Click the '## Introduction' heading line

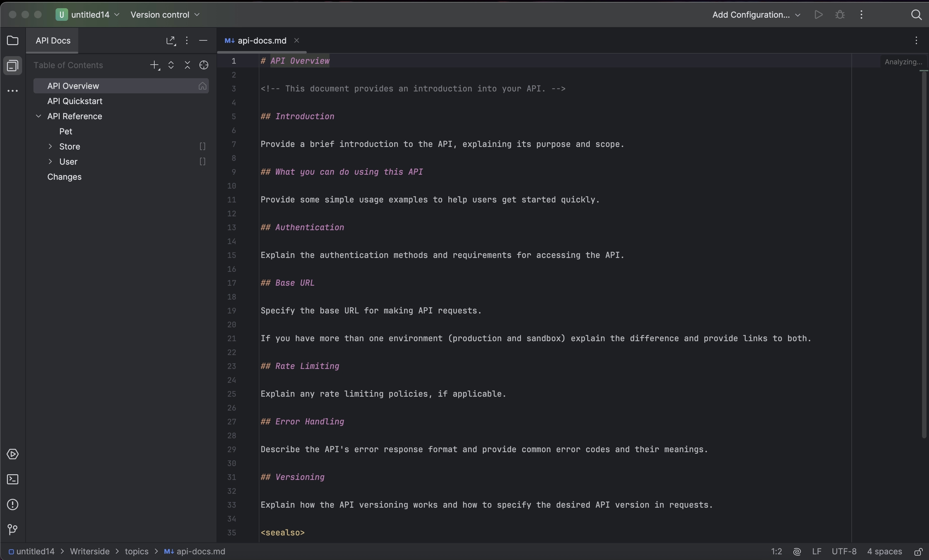click(x=297, y=116)
